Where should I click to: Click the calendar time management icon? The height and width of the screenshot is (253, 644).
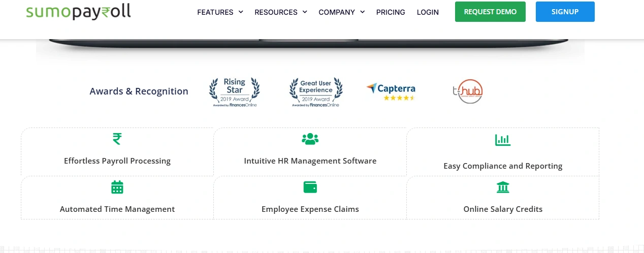click(x=117, y=187)
